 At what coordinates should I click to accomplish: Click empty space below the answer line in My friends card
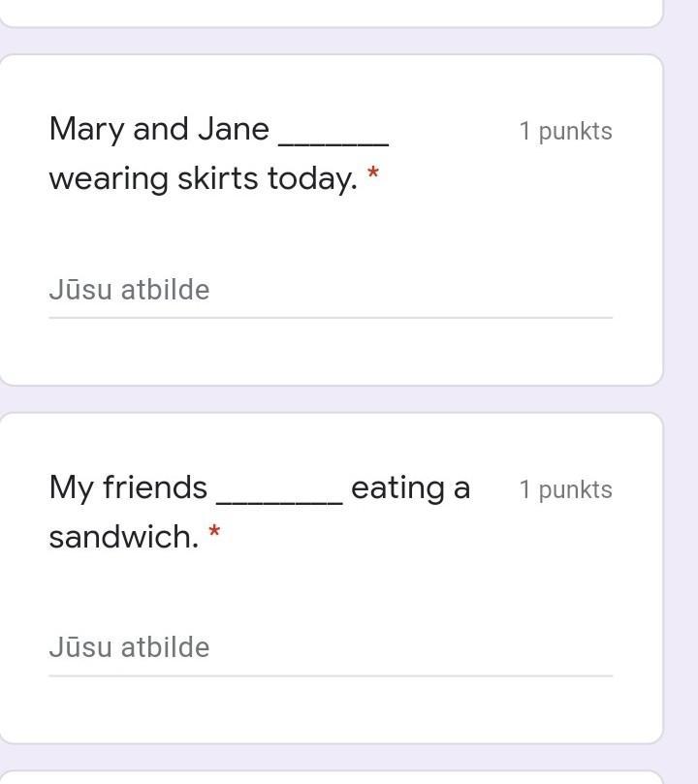click(331, 709)
